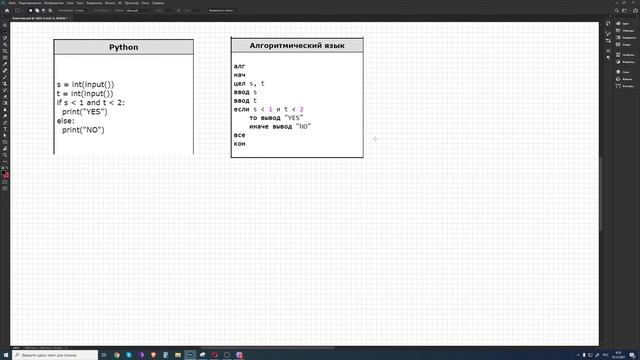The width and height of the screenshot is (640, 360).
Task: Select the Path Selection tool
Action: tap(5, 136)
